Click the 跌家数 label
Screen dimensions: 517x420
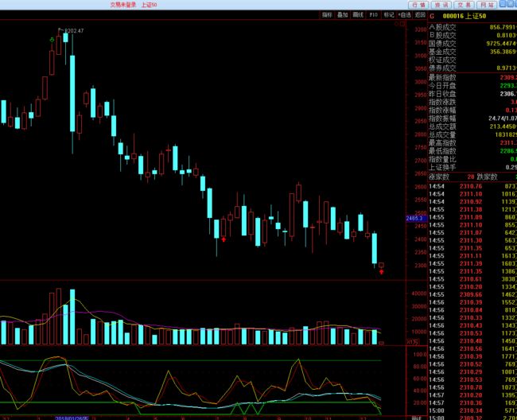(487, 177)
